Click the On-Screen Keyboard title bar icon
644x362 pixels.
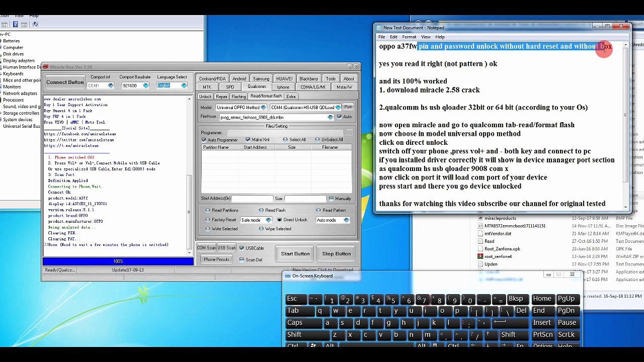[x=287, y=276]
